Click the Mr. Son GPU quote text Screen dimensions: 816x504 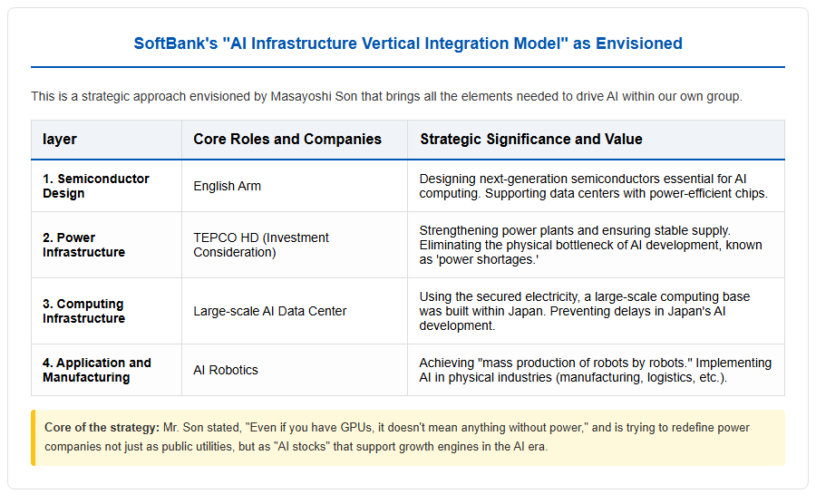coord(397,437)
